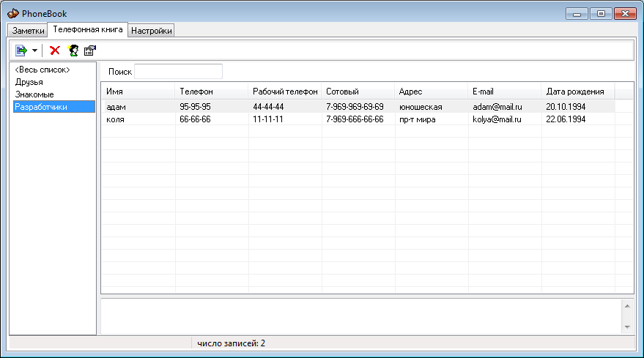This screenshot has width=644, height=358.
Task: Delete the record with the red X icon
Action: tap(55, 51)
